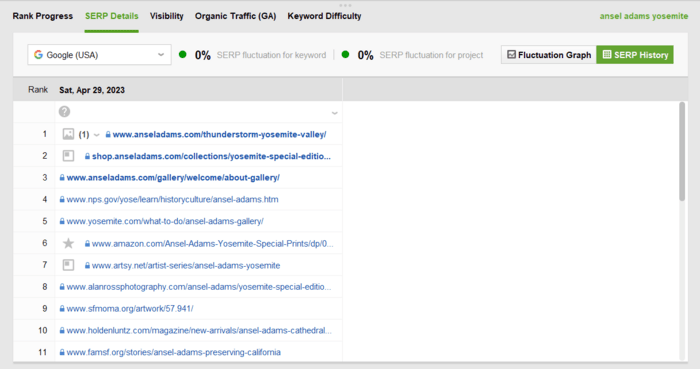
Task: Click the 0% SERP fluctuation for project value
Action: coord(365,55)
